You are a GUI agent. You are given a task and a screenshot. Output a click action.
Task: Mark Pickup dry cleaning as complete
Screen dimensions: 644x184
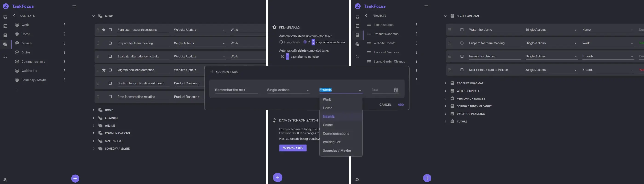462,57
